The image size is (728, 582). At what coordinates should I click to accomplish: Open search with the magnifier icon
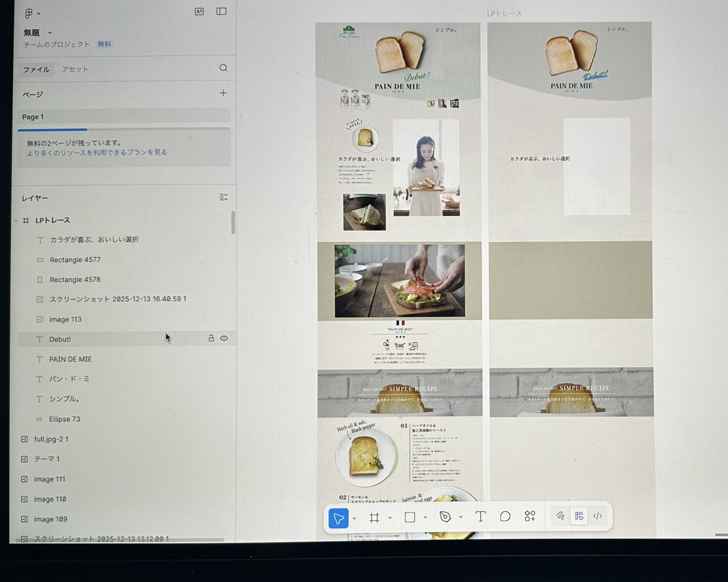(223, 69)
